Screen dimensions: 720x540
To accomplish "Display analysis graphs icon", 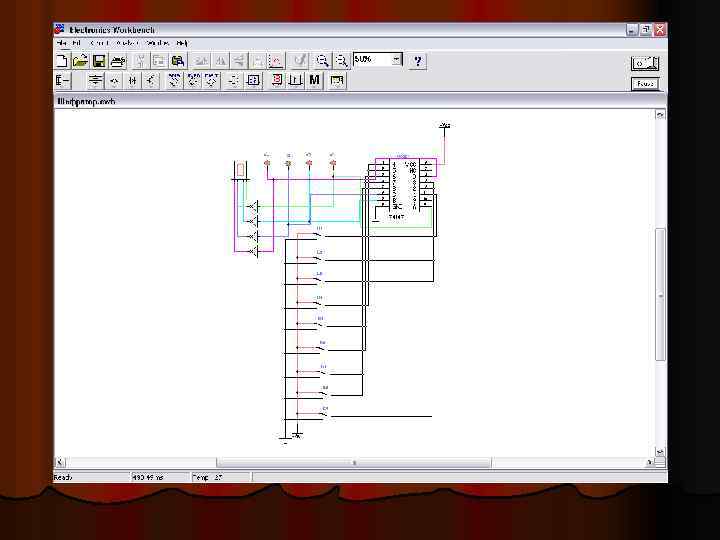I will [x=276, y=61].
